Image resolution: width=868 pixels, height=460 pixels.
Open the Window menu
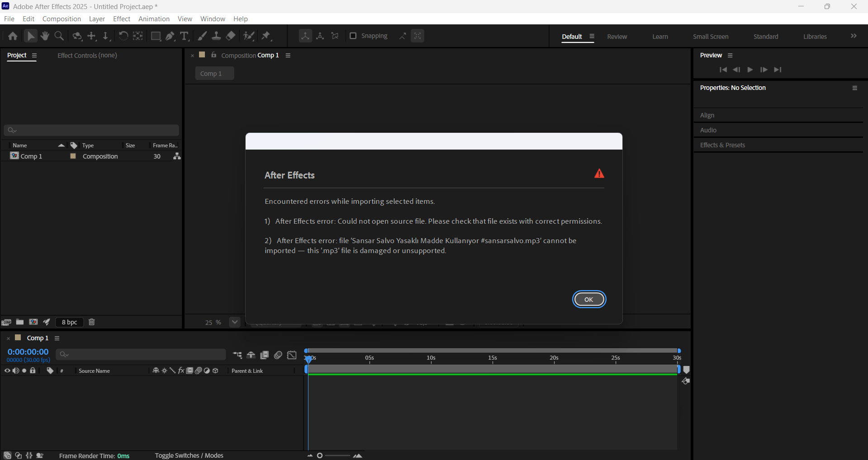pyautogui.click(x=213, y=19)
